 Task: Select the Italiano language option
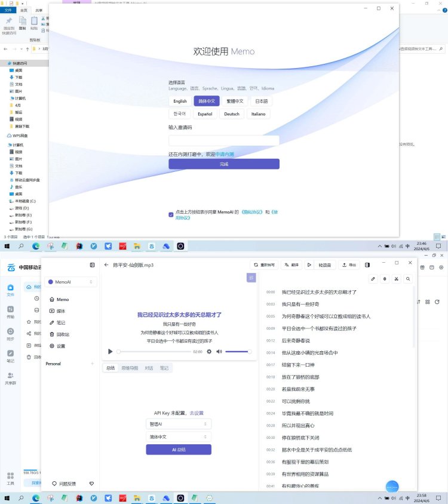(258, 114)
